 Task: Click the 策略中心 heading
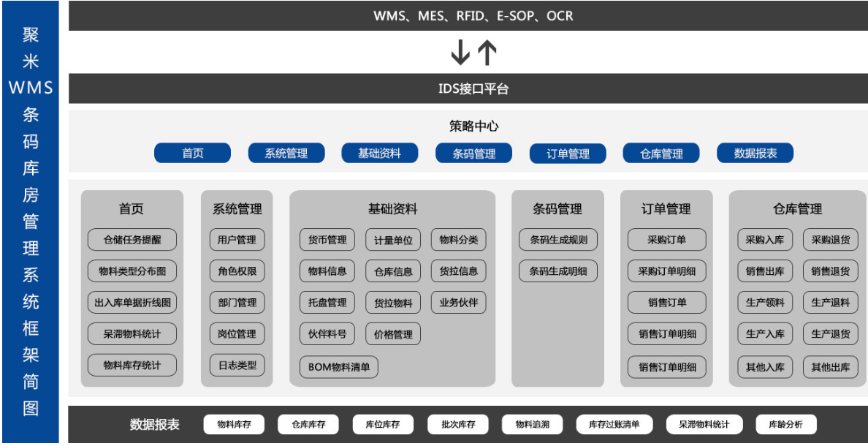[474, 126]
